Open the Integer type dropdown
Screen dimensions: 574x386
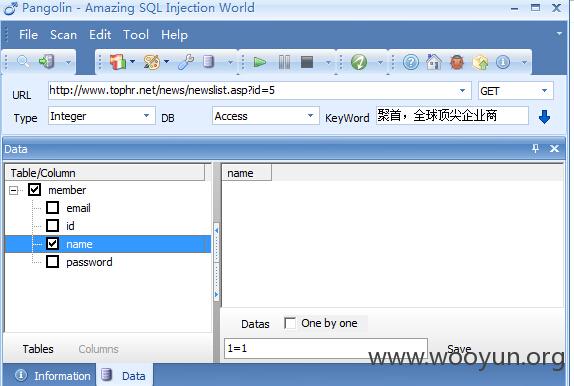tap(146, 116)
